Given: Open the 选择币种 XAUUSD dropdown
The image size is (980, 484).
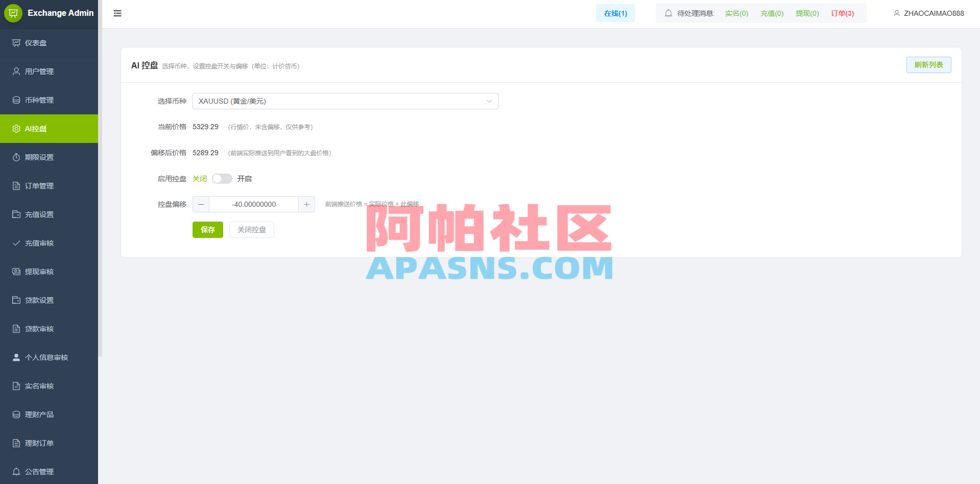Looking at the screenshot, I should tap(345, 101).
